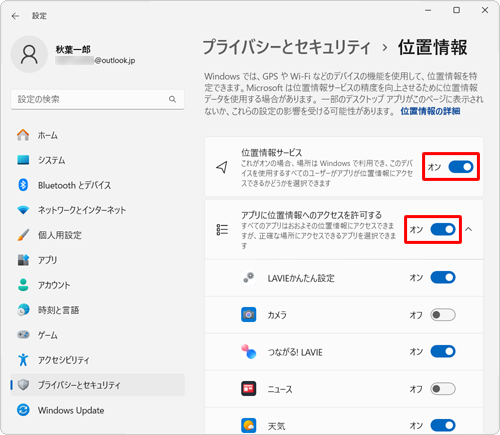
Task: Click the アプリ icon in sidebar
Action: [23, 260]
